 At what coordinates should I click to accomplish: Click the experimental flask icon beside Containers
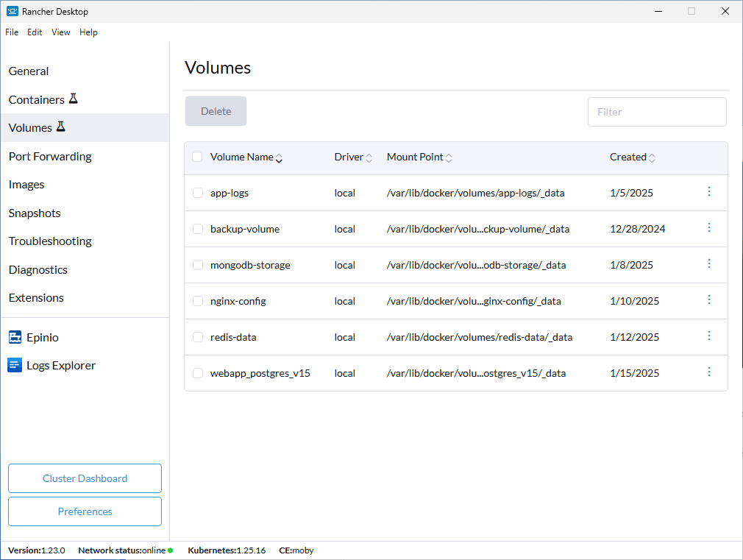click(x=73, y=99)
